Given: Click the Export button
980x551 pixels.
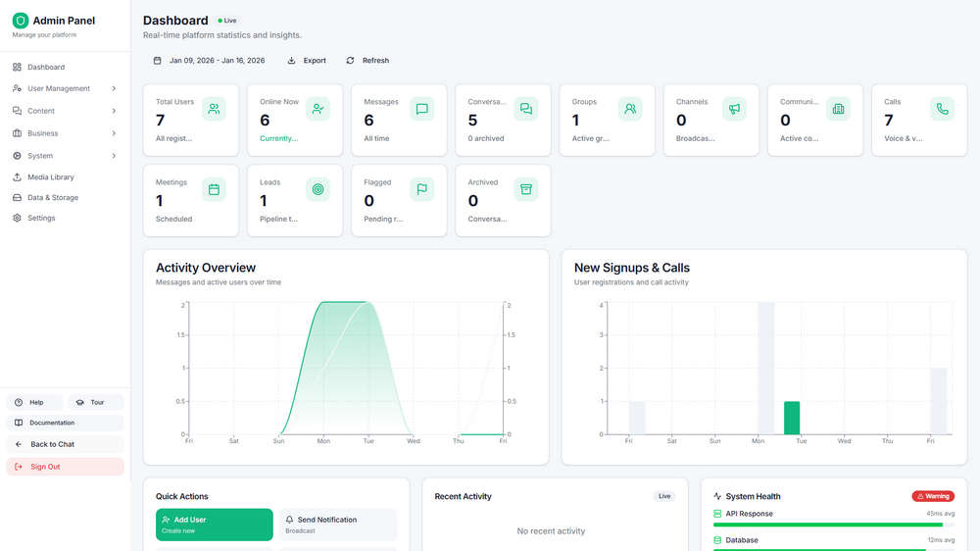Looking at the screenshot, I should pyautogui.click(x=307, y=61).
